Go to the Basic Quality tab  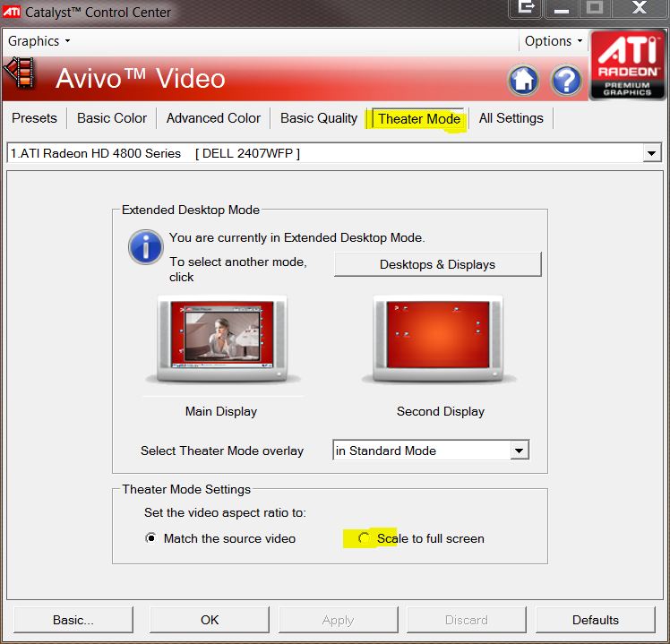coord(319,118)
